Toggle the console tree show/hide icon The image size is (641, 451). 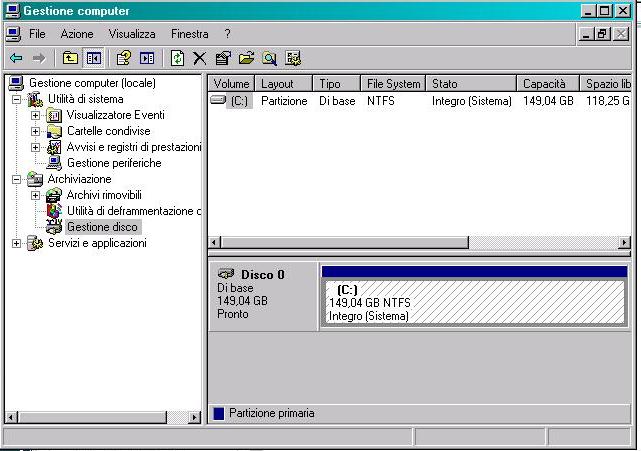point(93,58)
